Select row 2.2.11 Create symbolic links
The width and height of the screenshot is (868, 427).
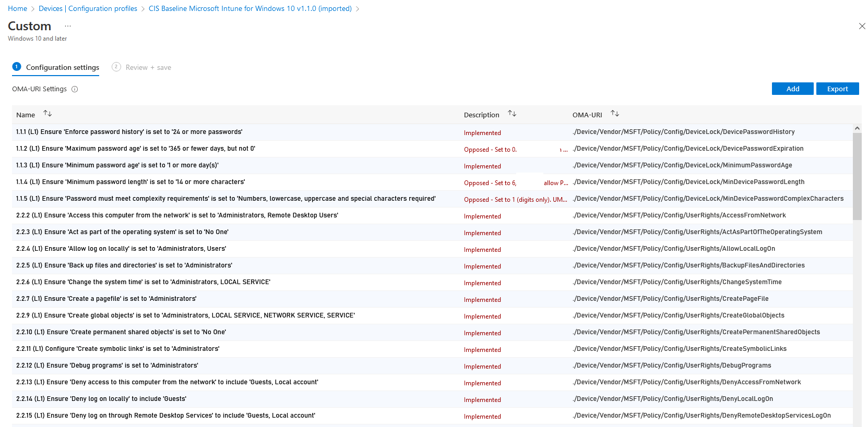point(433,349)
